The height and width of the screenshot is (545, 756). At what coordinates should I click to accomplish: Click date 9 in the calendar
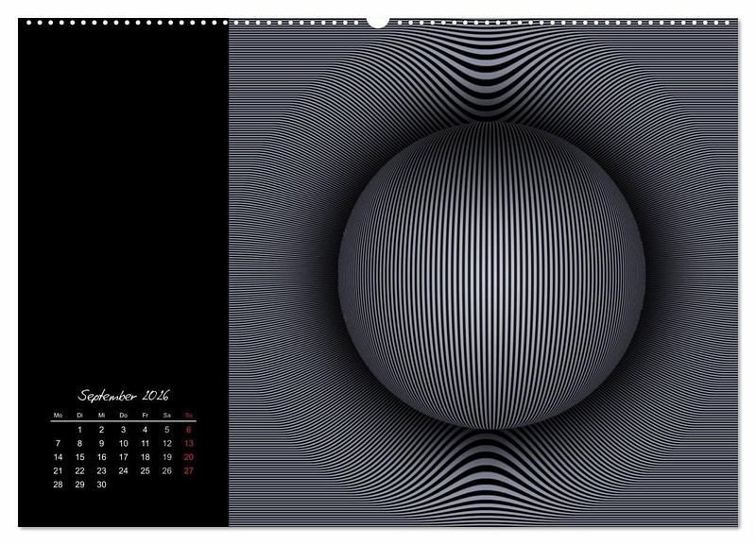pos(101,443)
